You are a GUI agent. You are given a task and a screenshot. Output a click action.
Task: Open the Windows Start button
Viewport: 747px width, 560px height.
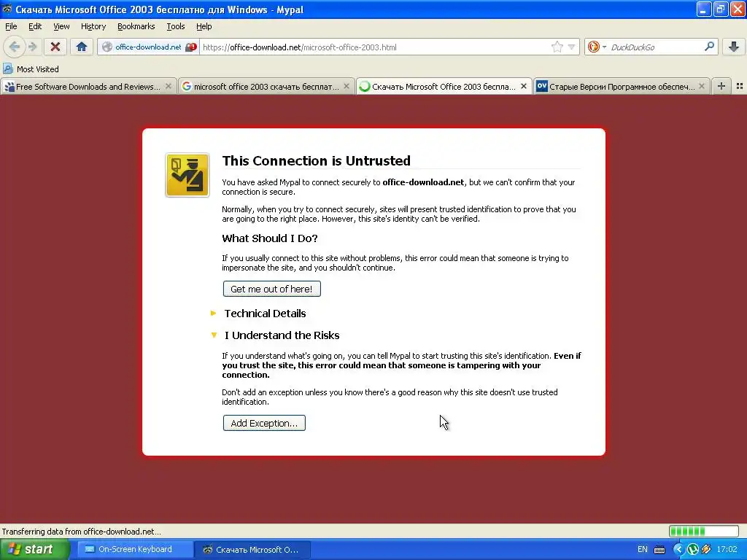[x=34, y=549]
